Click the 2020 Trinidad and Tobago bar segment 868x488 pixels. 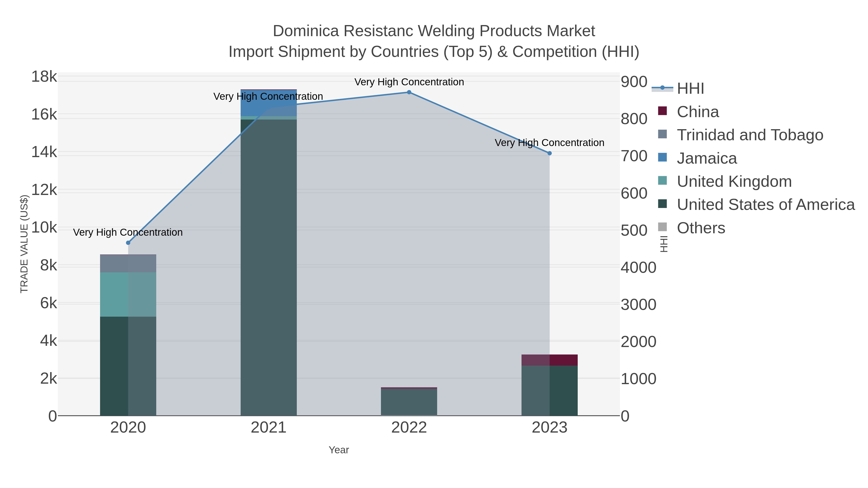(x=128, y=264)
